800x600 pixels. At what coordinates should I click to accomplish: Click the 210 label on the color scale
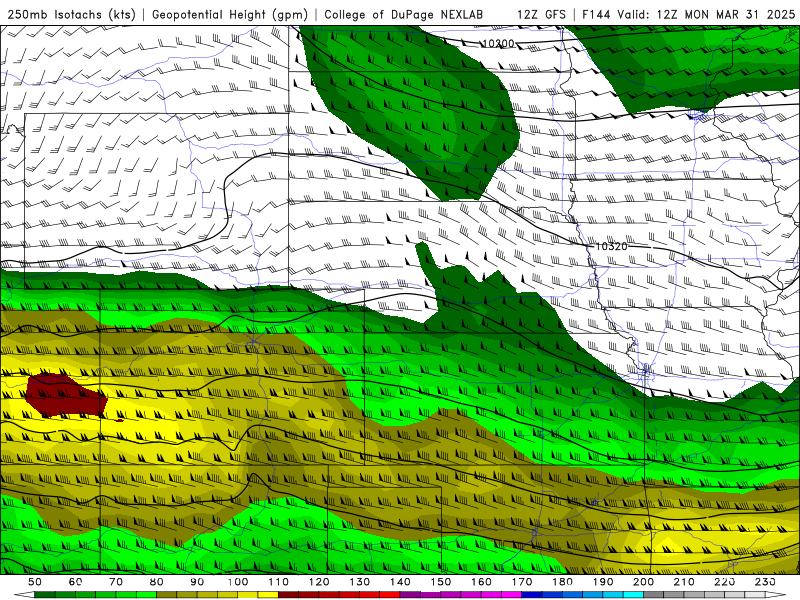coord(684,582)
